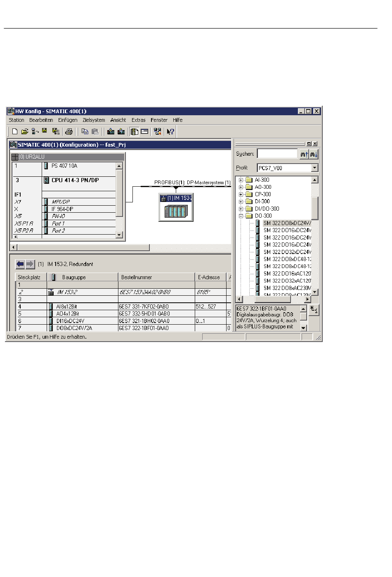
Task: Open the Profil dropdown PCS7_V80
Action: click(x=315, y=168)
